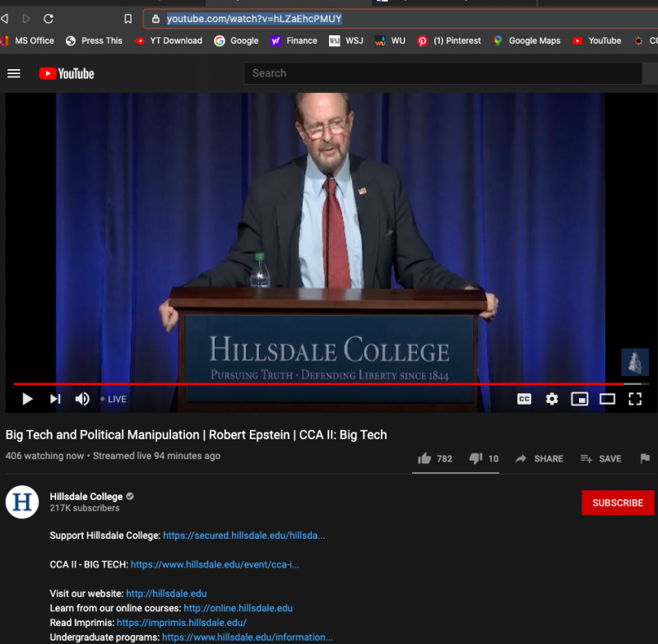Viewport: 658px width, 644px height.
Task: Toggle closed captions CC button
Action: click(x=524, y=399)
